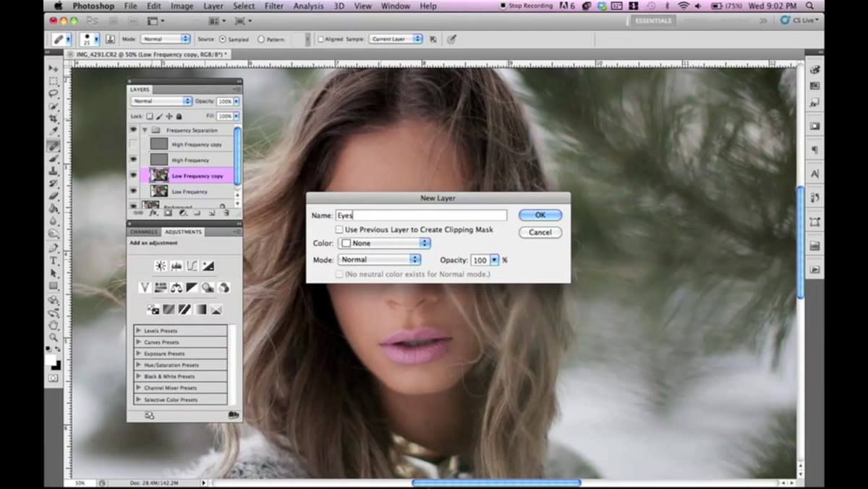The width and height of the screenshot is (868, 489).
Task: Cancel the New Layer dialog
Action: pos(540,232)
